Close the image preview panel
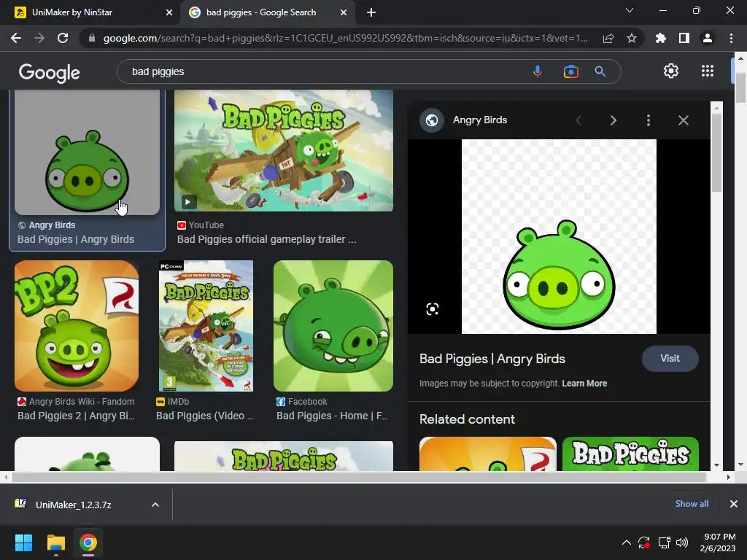The width and height of the screenshot is (747, 560). 683,120
